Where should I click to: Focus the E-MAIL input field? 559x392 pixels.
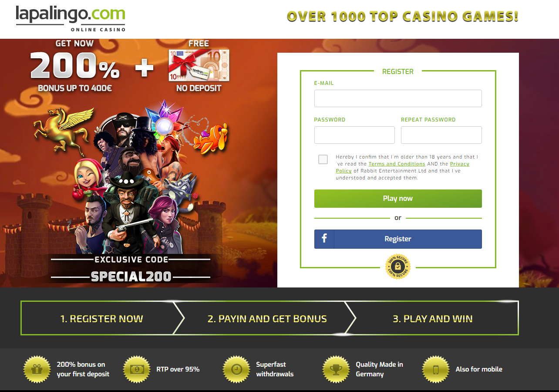(398, 98)
